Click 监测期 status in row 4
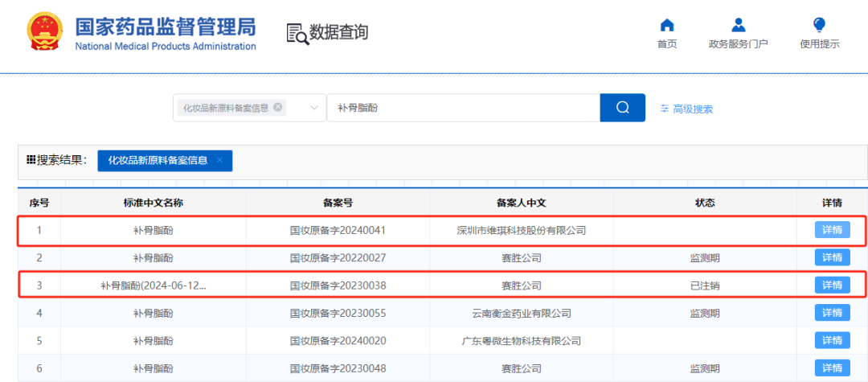 [705, 314]
